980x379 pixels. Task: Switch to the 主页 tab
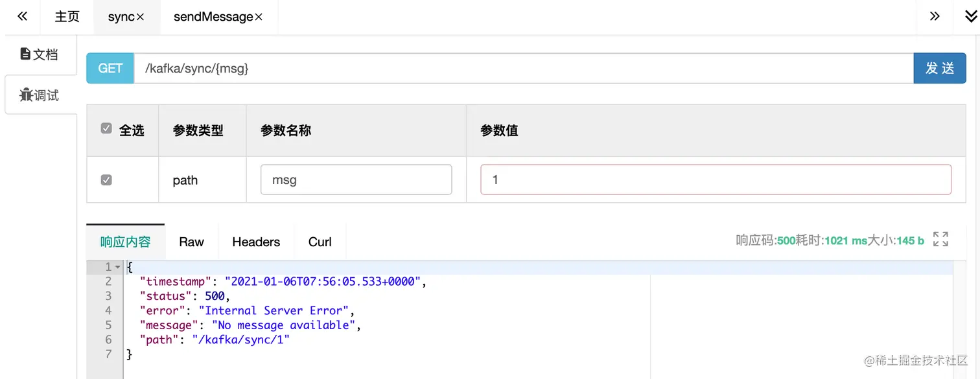pyautogui.click(x=67, y=17)
